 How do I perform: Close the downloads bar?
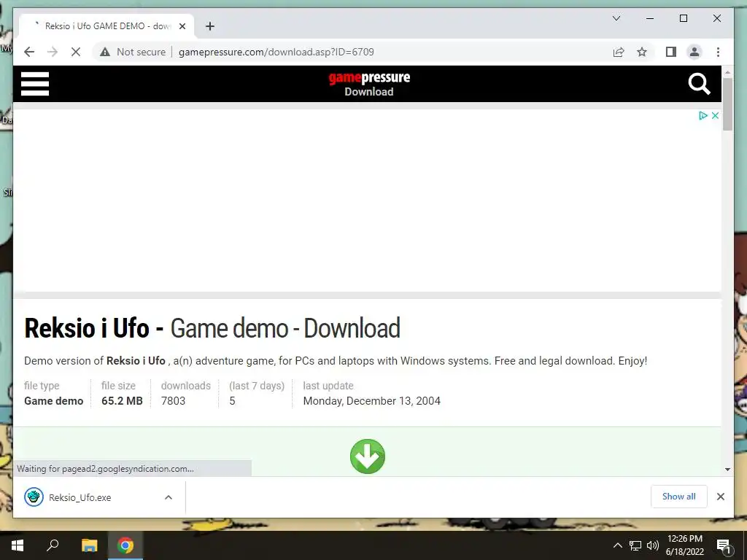720,497
